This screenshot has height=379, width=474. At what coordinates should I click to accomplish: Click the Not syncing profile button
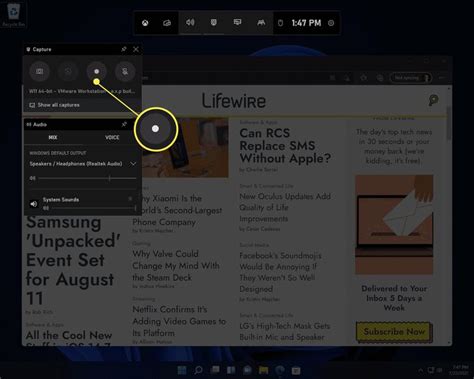(411, 78)
